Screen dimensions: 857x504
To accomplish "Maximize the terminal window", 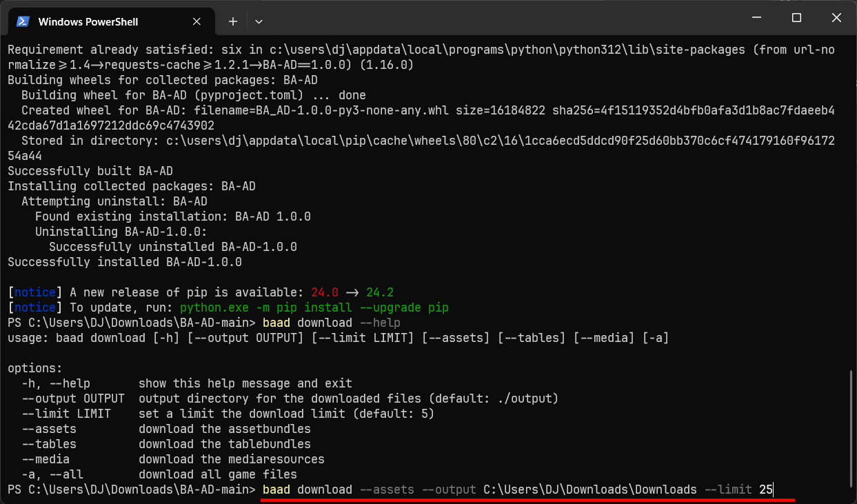I will (x=796, y=18).
